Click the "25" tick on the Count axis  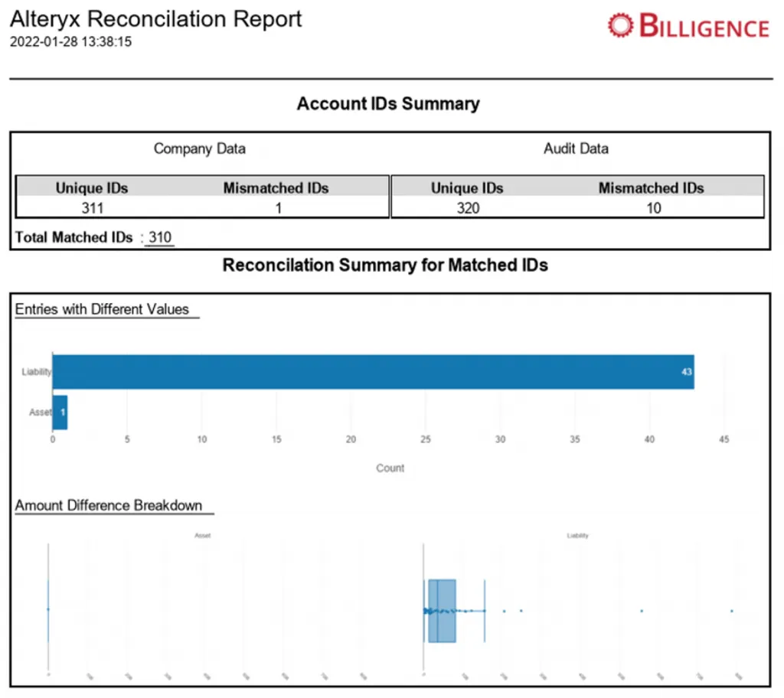click(x=426, y=439)
